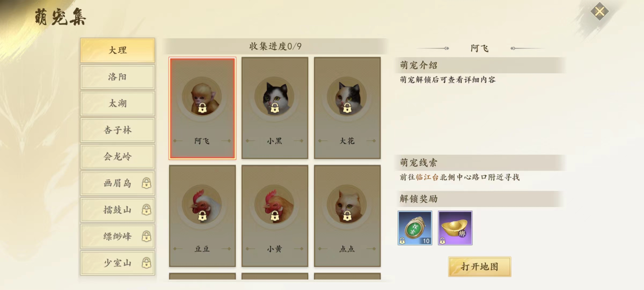Open the 会龙岭 region tab

[x=118, y=157]
